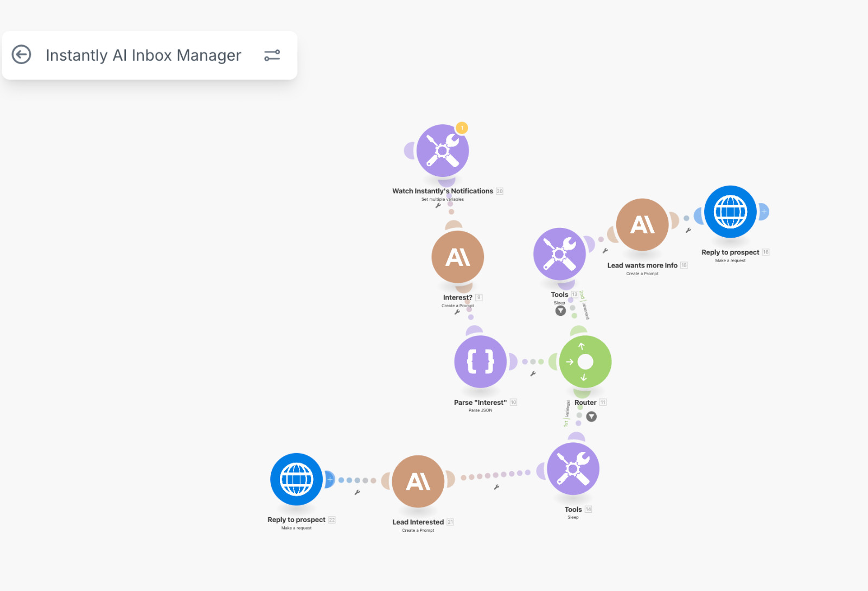Click the back arrow to leave the scenario
This screenshot has height=591, width=868.
tap(22, 54)
